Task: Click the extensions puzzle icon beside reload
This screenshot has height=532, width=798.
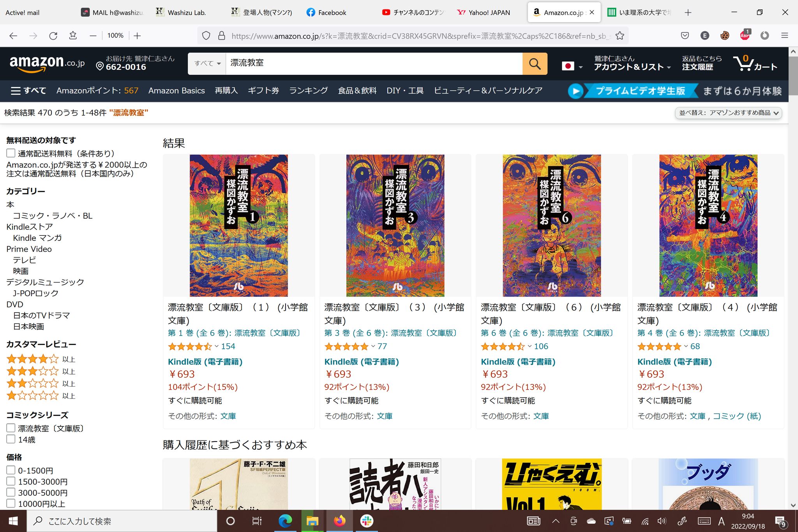Action: tap(73, 36)
